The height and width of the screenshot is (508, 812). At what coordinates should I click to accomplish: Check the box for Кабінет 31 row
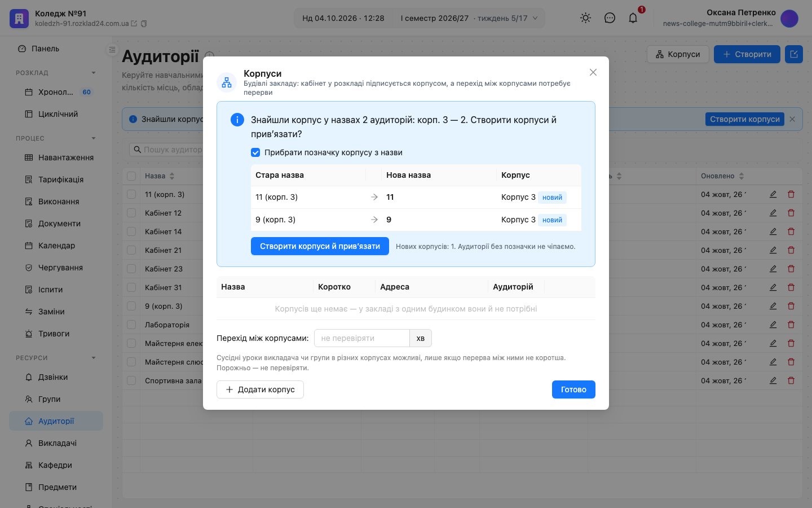click(131, 287)
